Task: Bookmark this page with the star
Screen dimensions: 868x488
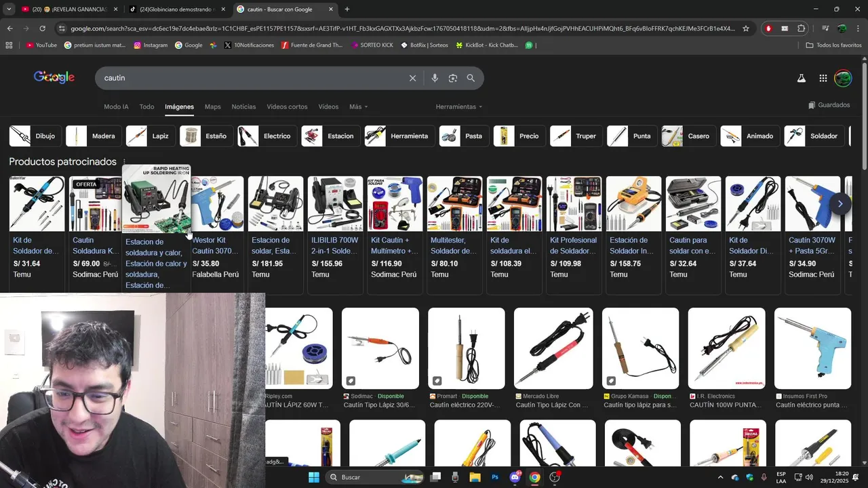Action: tap(746, 28)
